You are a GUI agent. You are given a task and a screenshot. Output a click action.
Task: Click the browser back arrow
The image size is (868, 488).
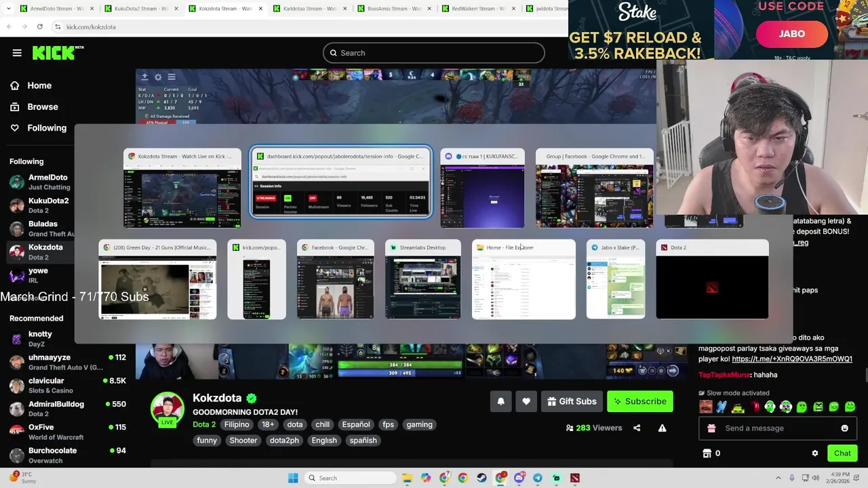9,26
